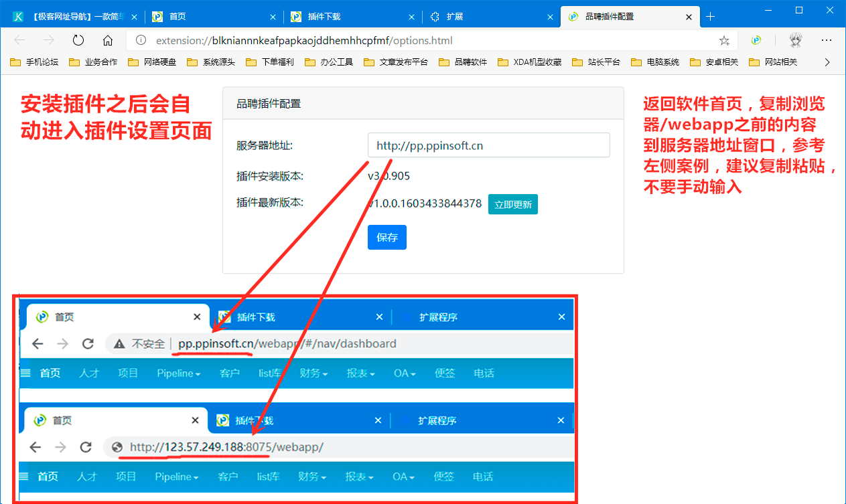Open the Pipeline dropdown in the nav screenshot
Viewport: 846px width, 504px height.
178,373
